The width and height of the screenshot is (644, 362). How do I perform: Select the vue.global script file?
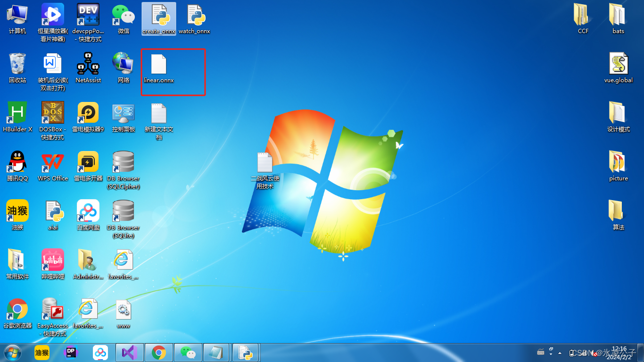[x=618, y=68]
